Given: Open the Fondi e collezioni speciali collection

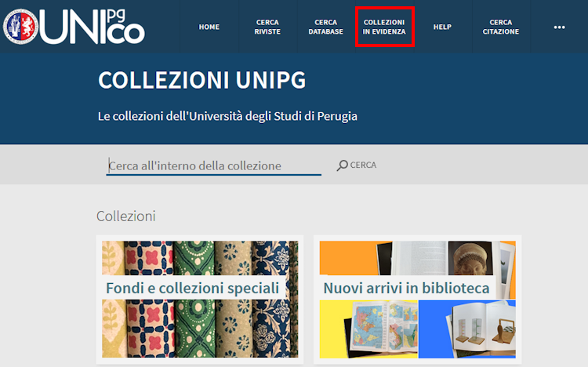Looking at the screenshot, I should [x=200, y=299].
